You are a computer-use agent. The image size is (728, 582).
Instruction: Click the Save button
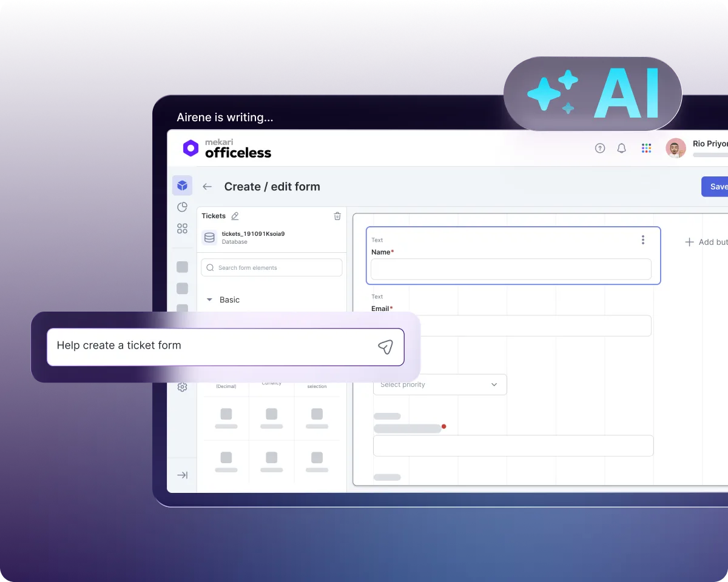[717, 187]
